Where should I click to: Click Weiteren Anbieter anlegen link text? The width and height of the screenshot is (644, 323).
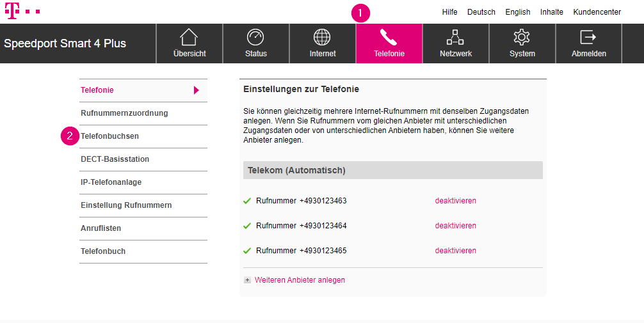[300, 280]
